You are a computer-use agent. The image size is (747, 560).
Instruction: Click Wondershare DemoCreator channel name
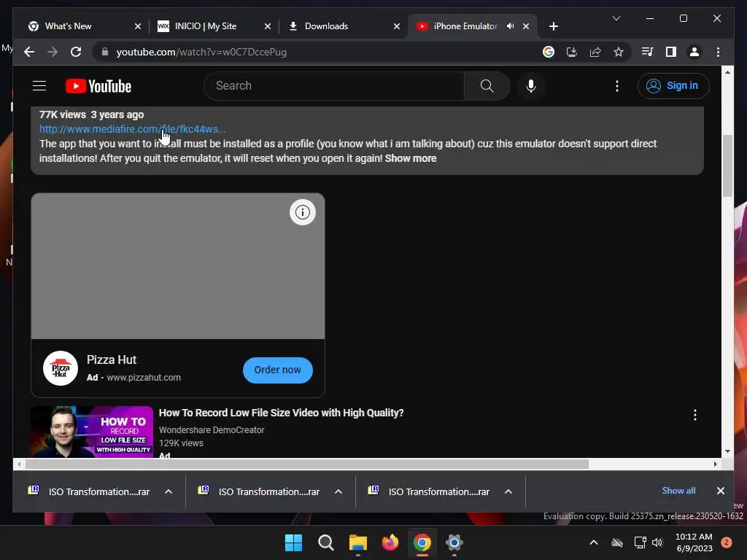point(212,430)
